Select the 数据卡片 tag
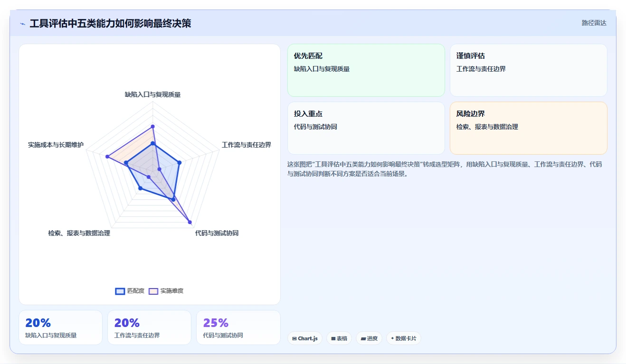The height and width of the screenshot is (364, 626). pos(404,338)
